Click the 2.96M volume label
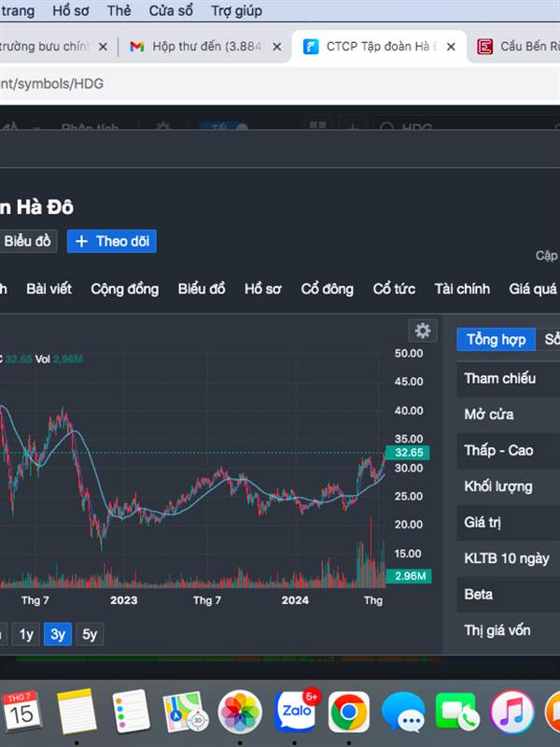Viewport: 560px width, 747px height. [408, 576]
